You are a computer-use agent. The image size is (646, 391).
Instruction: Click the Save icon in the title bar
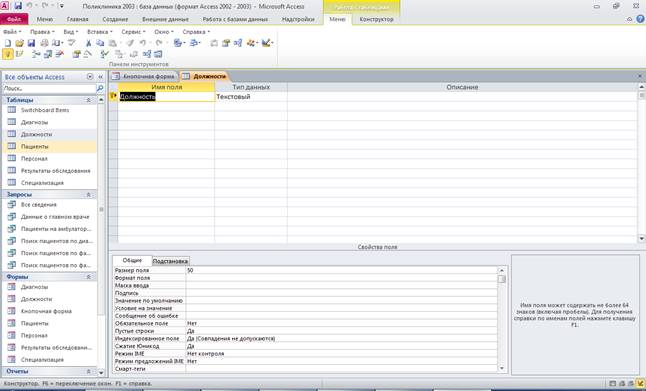(18, 6)
